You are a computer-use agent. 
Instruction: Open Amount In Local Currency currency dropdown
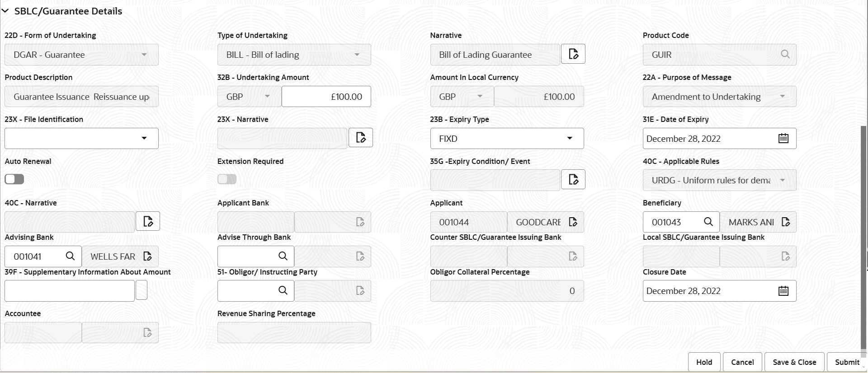[462, 97]
